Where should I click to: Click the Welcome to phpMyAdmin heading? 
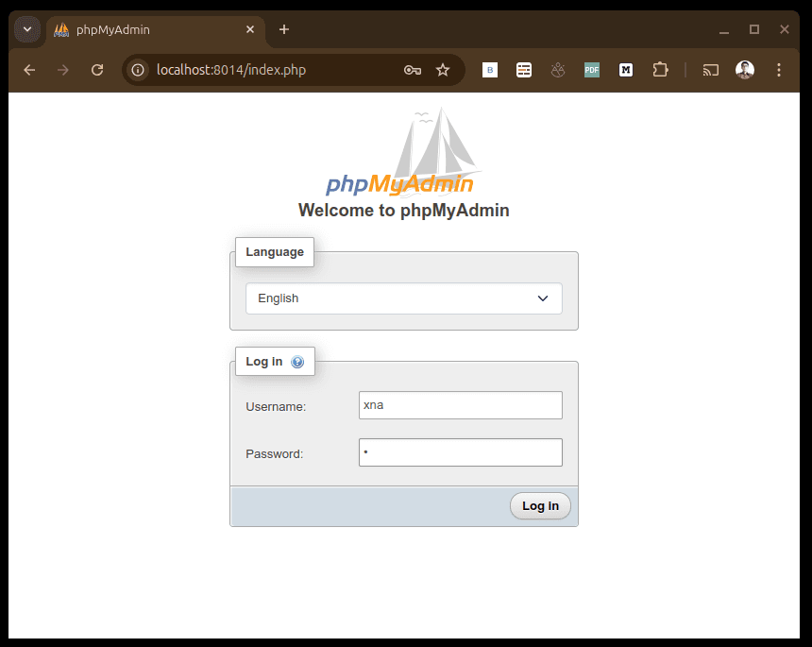pos(403,211)
